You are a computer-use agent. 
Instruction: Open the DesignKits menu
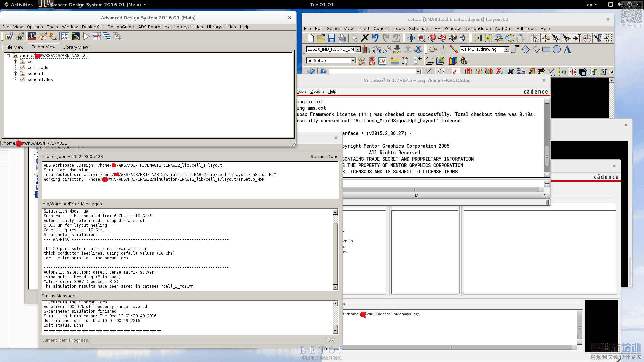coord(93,27)
